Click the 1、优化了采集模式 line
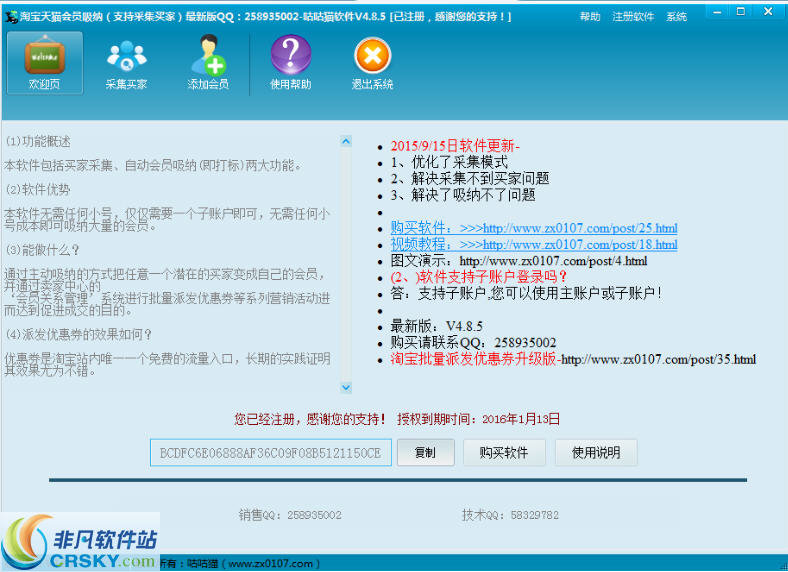 [449, 162]
